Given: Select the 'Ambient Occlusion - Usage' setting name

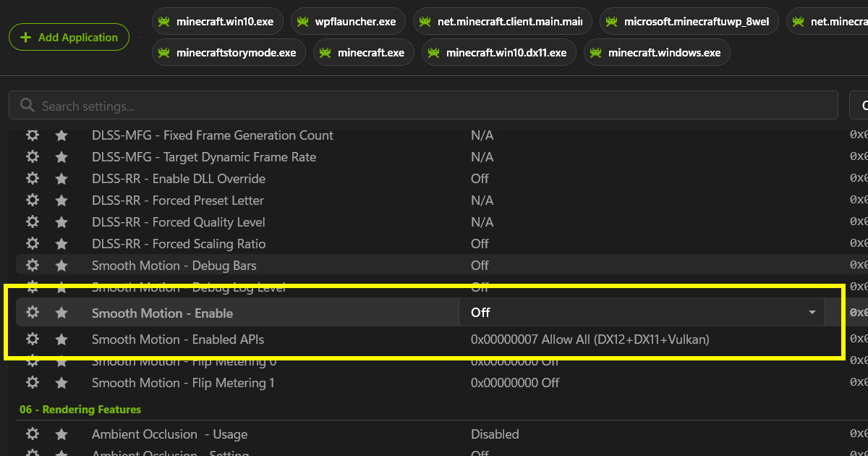Looking at the screenshot, I should 170,434.
